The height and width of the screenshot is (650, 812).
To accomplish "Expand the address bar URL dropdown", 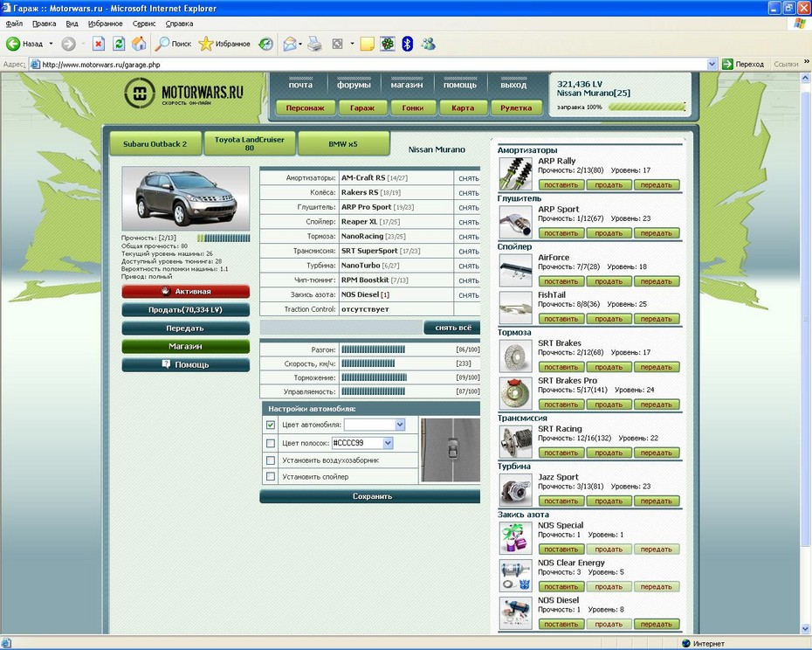I will click(712, 65).
